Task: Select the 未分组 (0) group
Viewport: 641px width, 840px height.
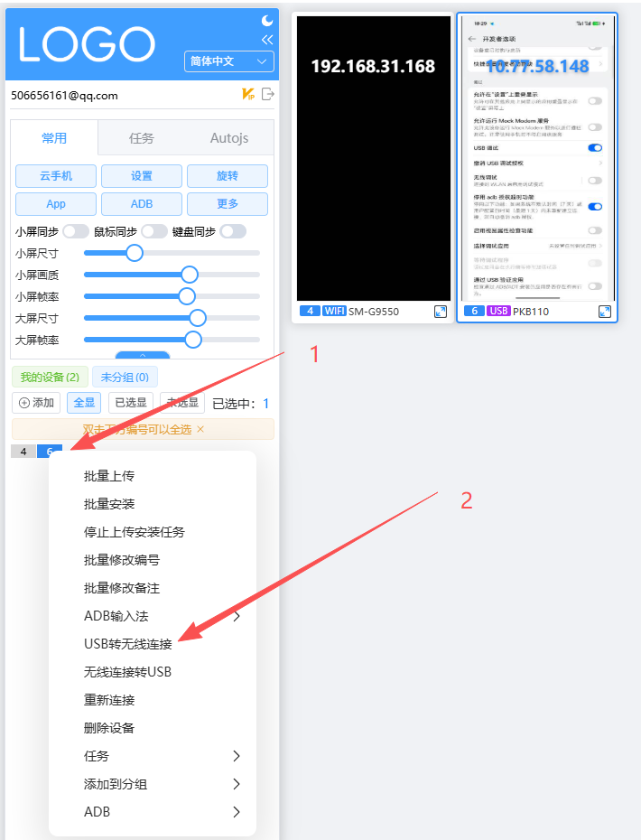Action: (x=125, y=378)
